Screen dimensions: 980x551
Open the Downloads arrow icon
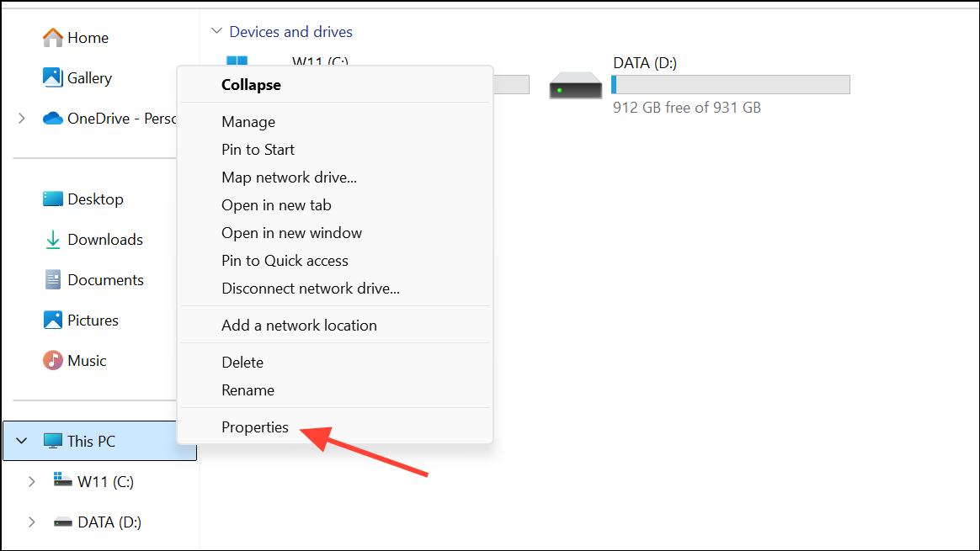52,239
